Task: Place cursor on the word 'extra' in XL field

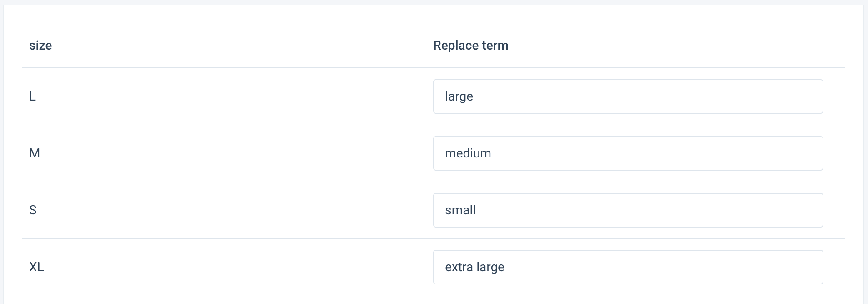Action: point(459,267)
